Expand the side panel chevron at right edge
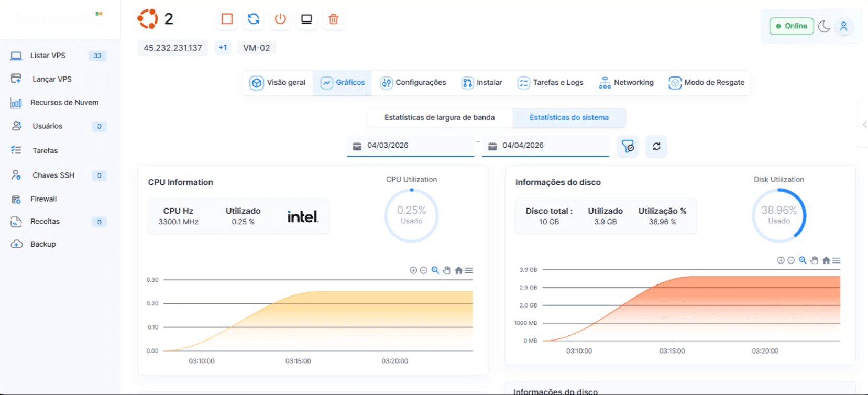868x395 pixels. click(x=864, y=125)
